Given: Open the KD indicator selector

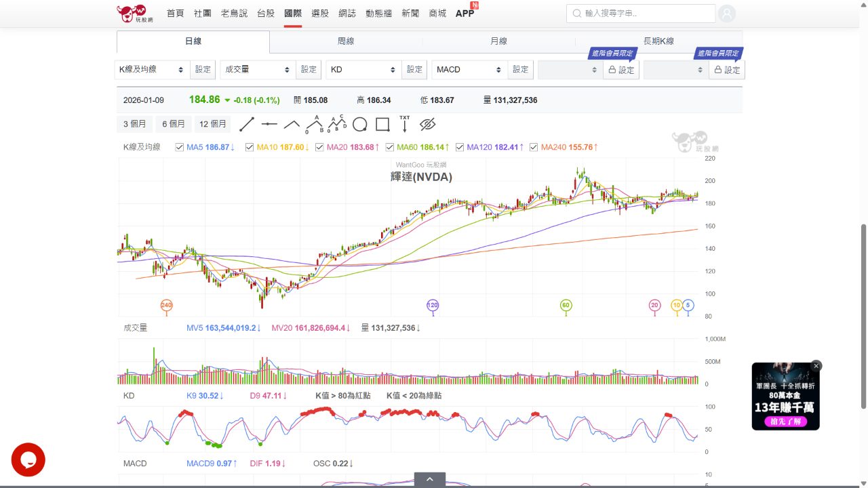Looking at the screenshot, I should (x=363, y=69).
